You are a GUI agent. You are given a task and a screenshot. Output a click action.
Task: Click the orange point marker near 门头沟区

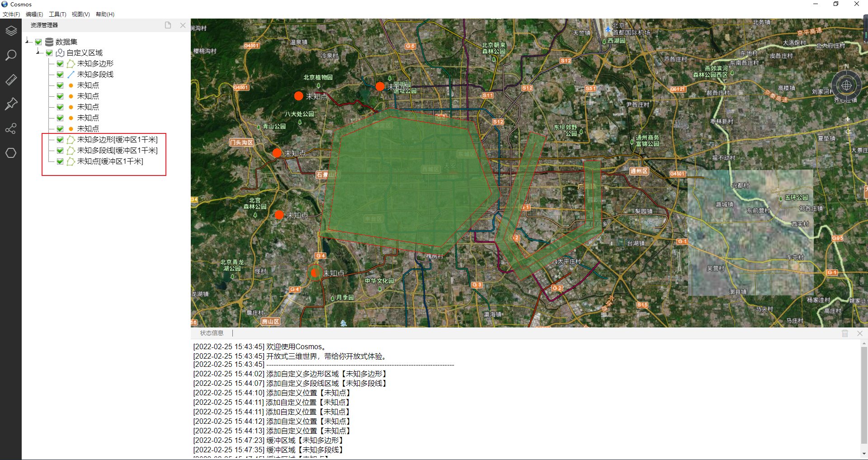277,153
